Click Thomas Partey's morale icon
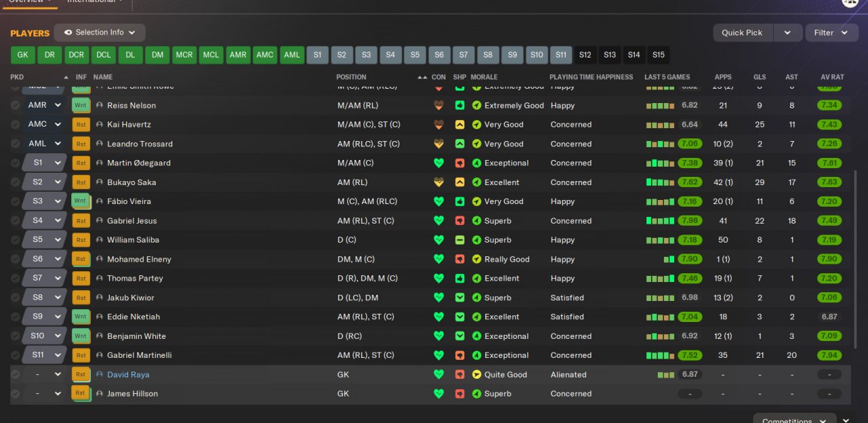Viewport: 868px width, 423px height. tap(477, 279)
